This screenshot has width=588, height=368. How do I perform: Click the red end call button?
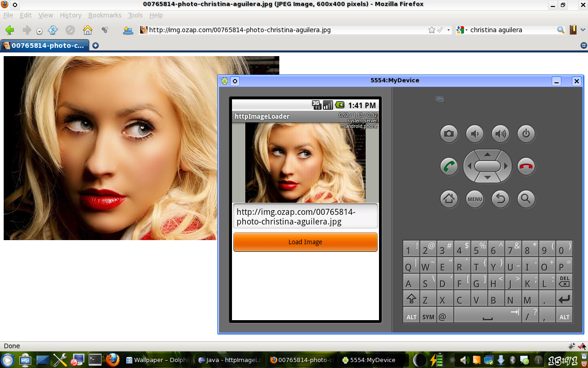526,166
